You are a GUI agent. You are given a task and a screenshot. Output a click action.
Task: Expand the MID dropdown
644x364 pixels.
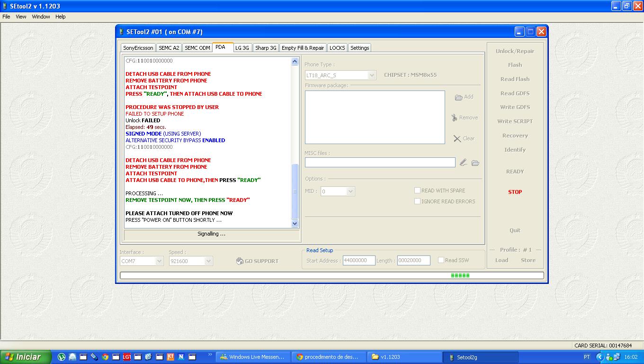pyautogui.click(x=350, y=191)
